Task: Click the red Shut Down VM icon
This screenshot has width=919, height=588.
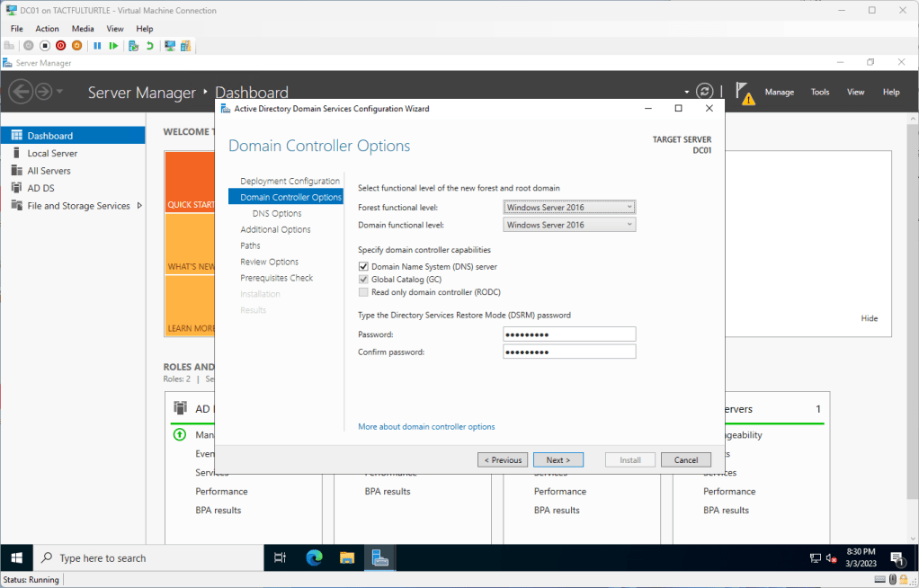Action: 60,45
